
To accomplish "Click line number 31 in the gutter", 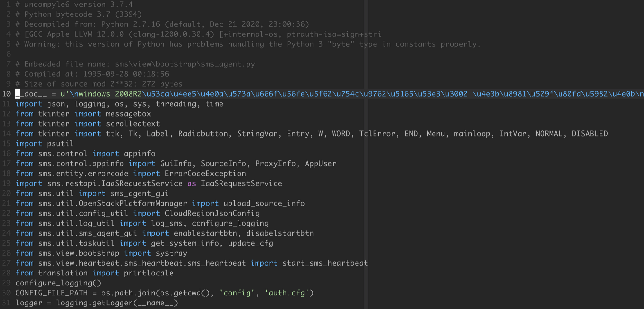I will point(6,303).
